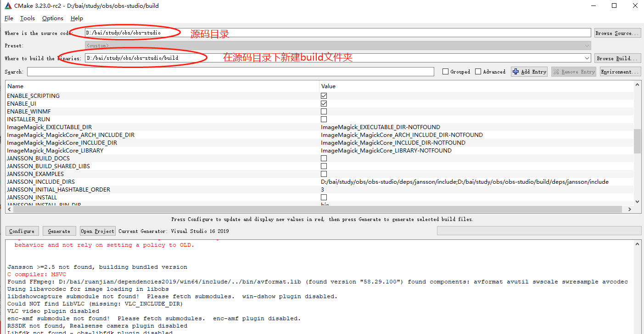644x334 pixels.
Task: Open the Help menu
Action: [x=77, y=18]
